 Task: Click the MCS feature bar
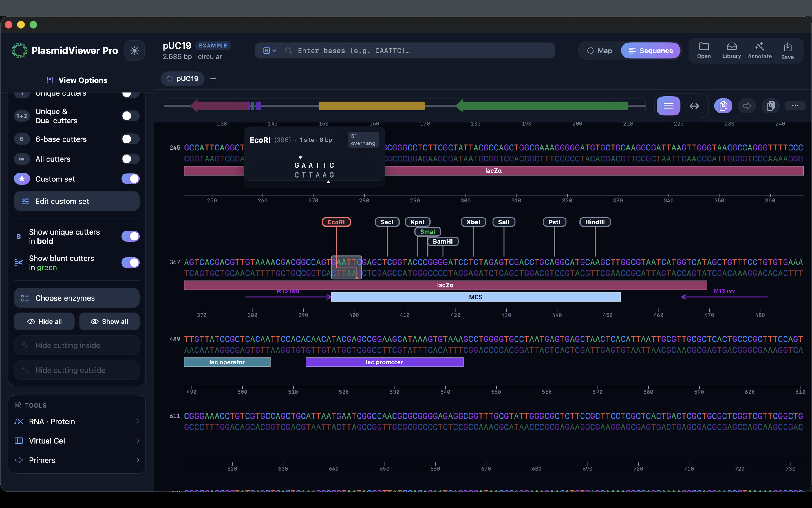(476, 297)
